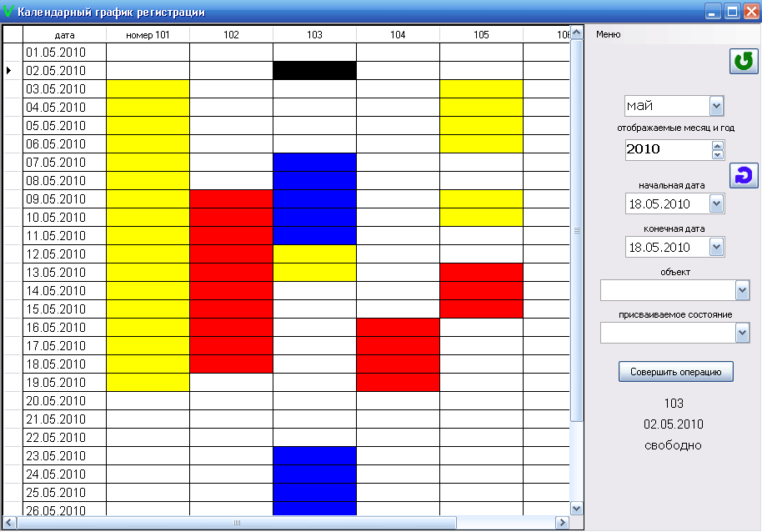Select blue cell for 103 on 23.05.2010
Image resolution: width=762 pixels, height=532 pixels.
tap(314, 455)
